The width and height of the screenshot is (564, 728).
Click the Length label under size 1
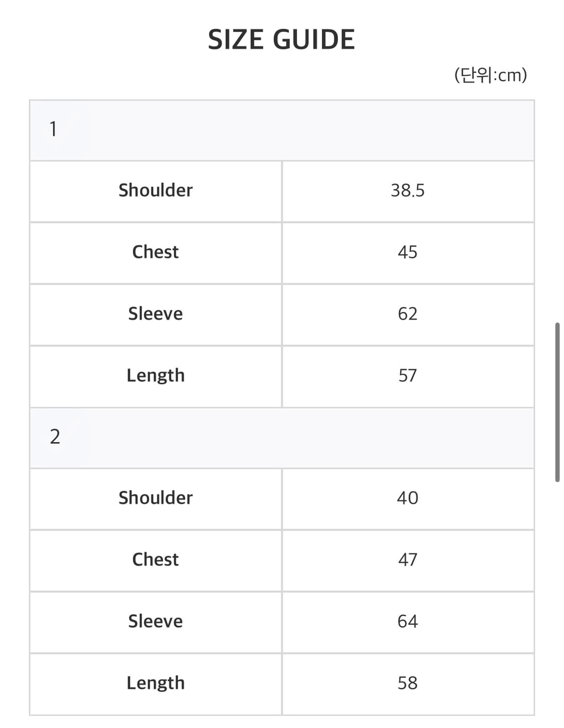(155, 376)
